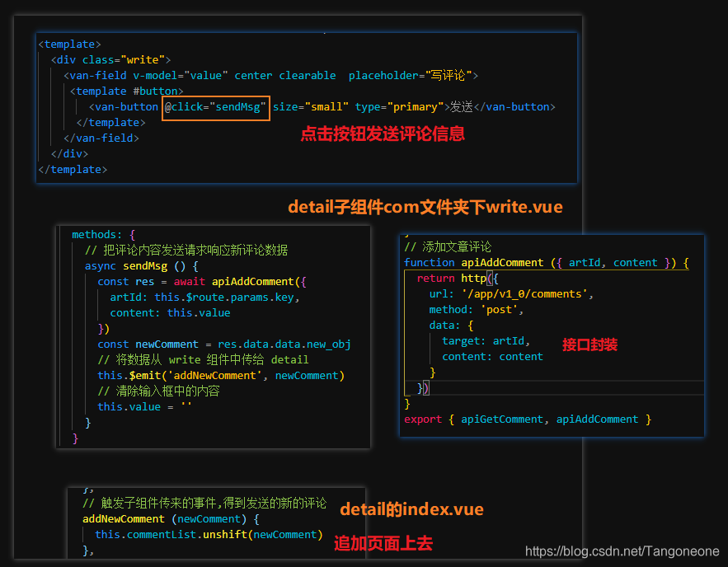Click the word clearable in the van-field tag
The height and width of the screenshot is (567, 728).
point(308,76)
